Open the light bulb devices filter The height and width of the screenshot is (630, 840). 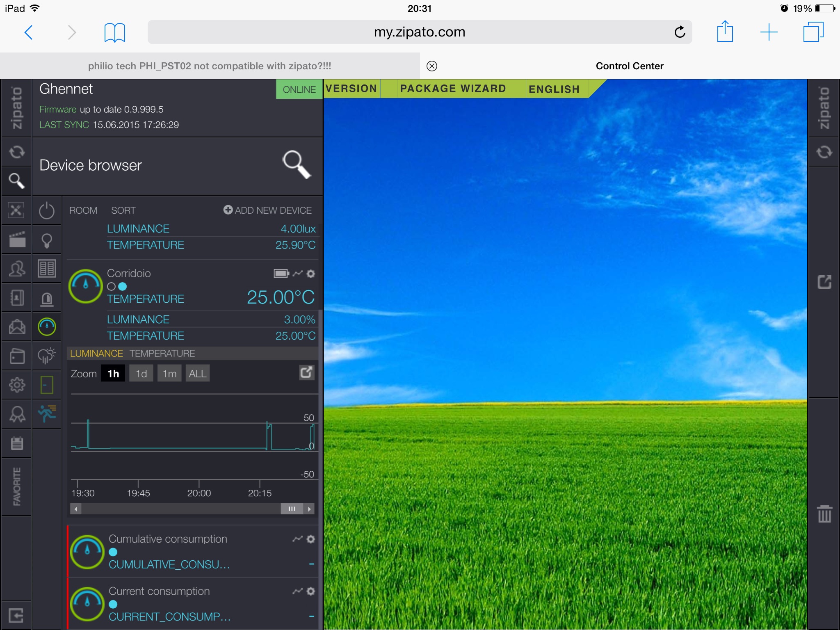[x=47, y=240]
